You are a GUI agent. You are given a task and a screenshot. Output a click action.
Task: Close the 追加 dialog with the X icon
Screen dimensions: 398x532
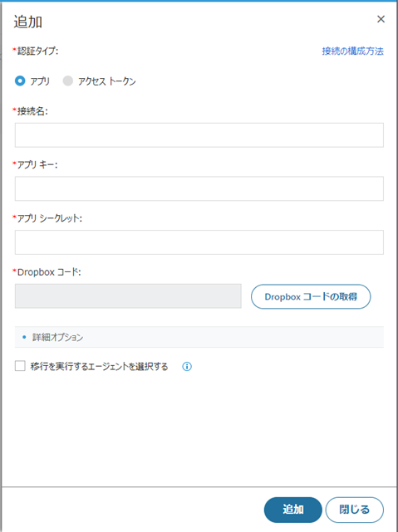coord(381,19)
